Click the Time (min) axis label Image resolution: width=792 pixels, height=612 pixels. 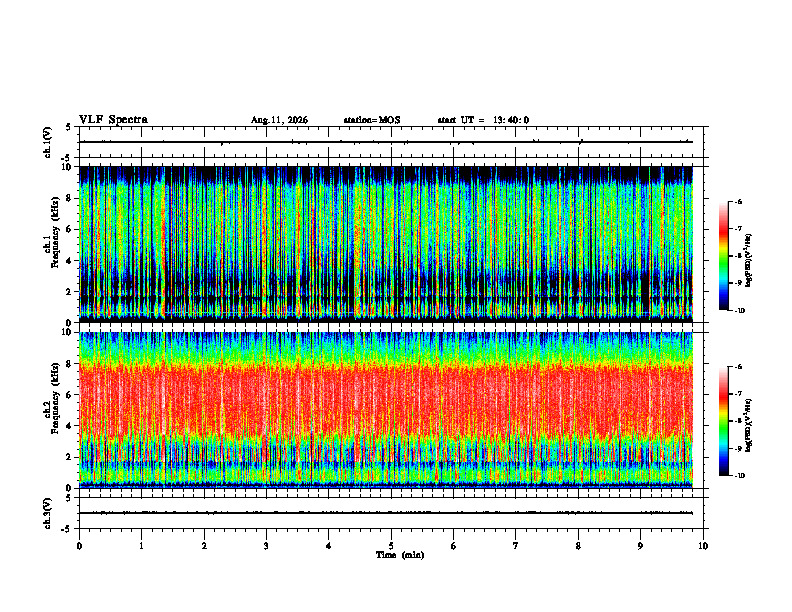pyautogui.click(x=400, y=555)
